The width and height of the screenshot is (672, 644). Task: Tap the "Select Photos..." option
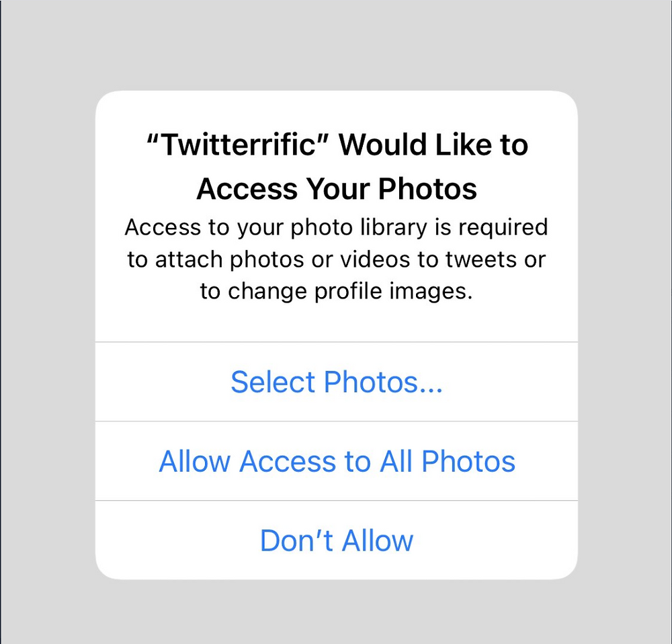(337, 382)
